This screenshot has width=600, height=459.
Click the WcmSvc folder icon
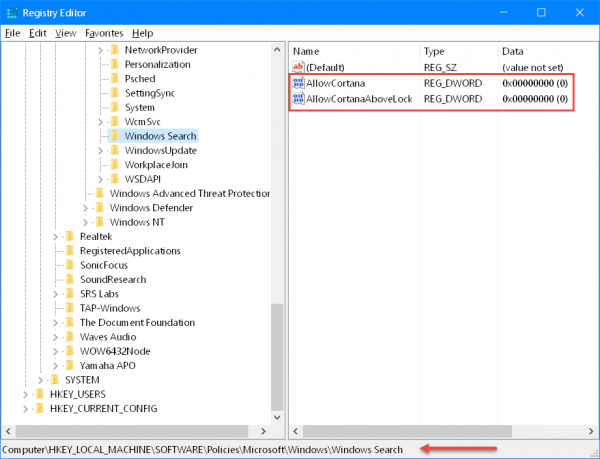click(115, 121)
